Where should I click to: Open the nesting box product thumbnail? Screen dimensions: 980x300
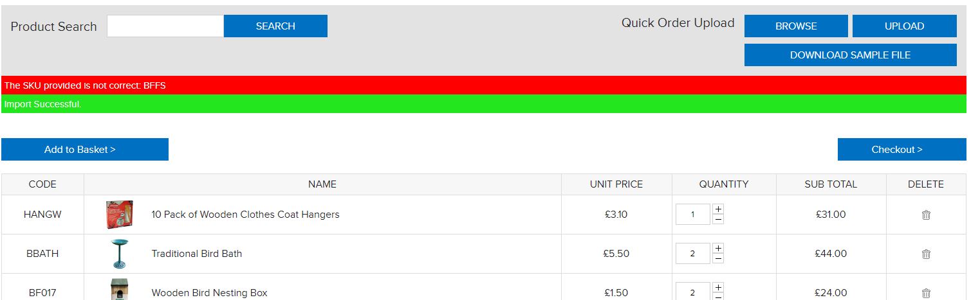click(x=120, y=290)
